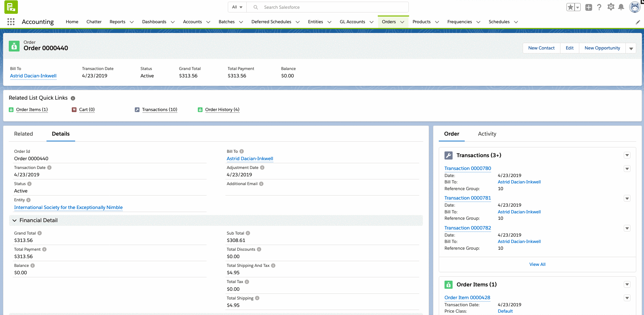Open Transaction 0000781 link
This screenshot has height=315, width=644.
click(x=467, y=198)
